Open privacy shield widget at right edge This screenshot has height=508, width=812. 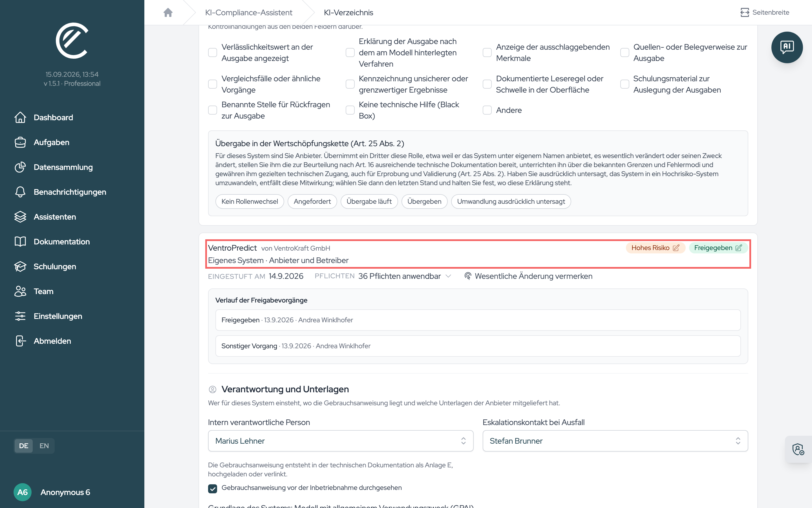pos(798,449)
